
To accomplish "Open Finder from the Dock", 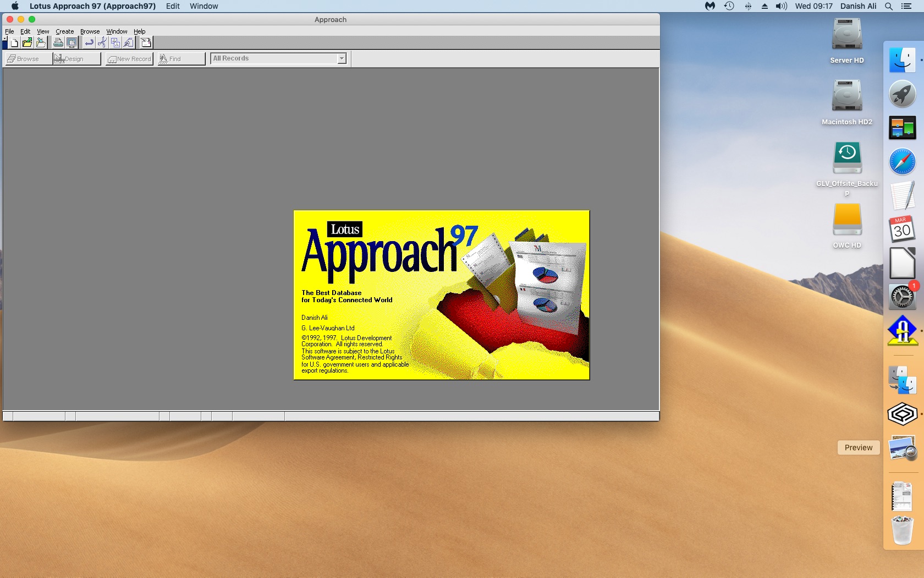I will click(x=903, y=60).
